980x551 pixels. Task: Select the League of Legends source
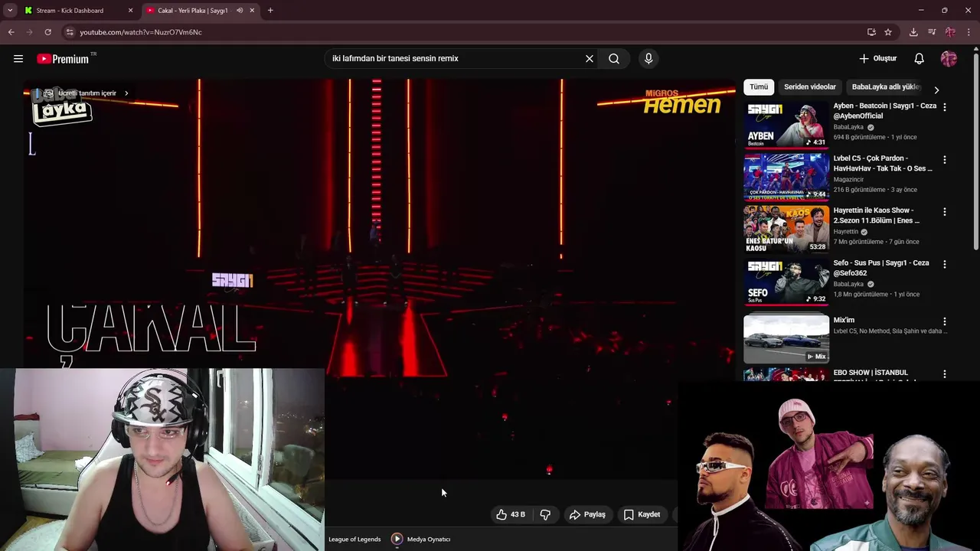click(354, 539)
